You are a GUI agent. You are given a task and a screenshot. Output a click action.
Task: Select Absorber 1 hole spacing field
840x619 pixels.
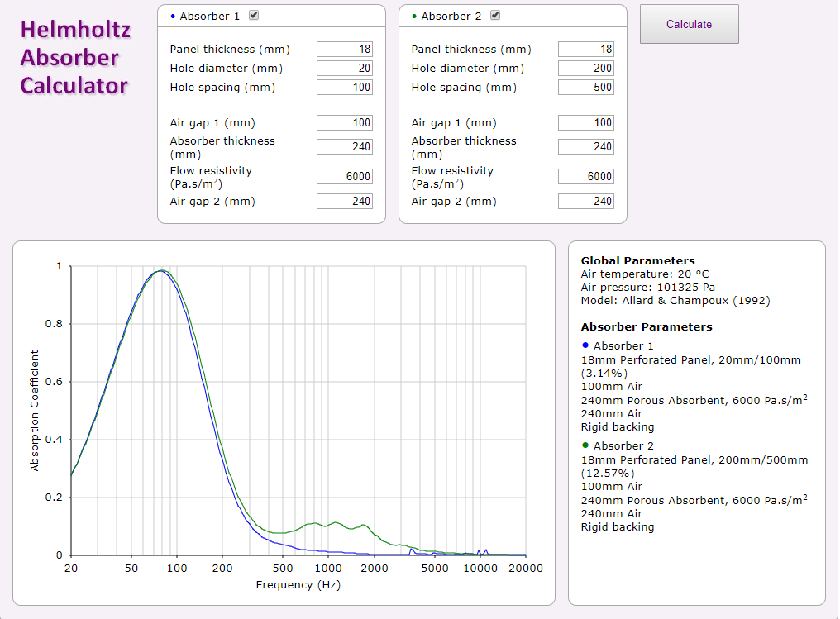(344, 88)
